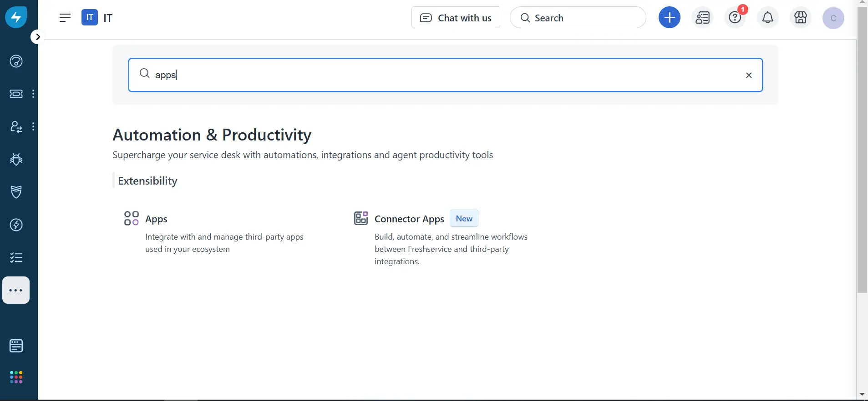Viewport: 868px width, 401px height.
Task: Open the lightning circle icon in sidebar
Action: pos(16,225)
